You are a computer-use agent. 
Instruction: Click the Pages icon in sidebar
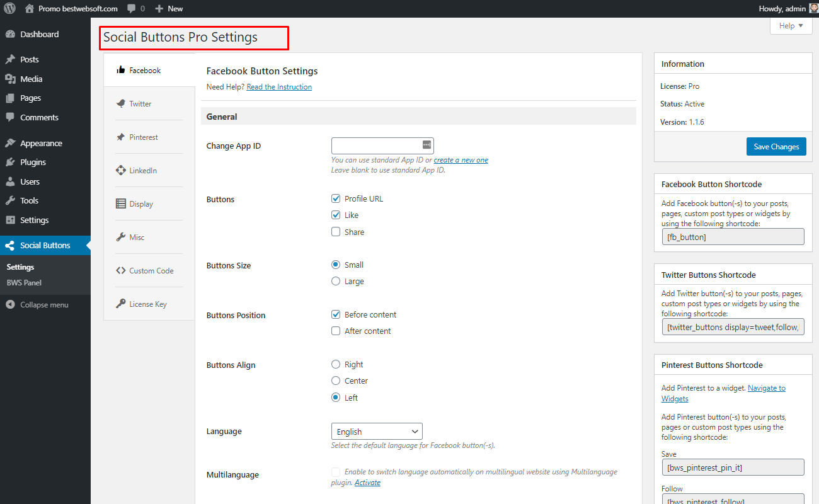[10, 98]
